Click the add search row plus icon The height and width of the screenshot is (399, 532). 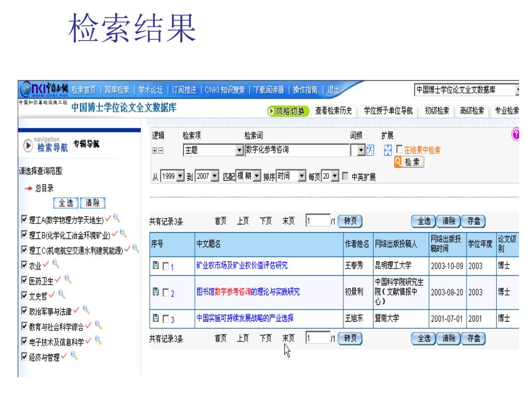coord(155,151)
